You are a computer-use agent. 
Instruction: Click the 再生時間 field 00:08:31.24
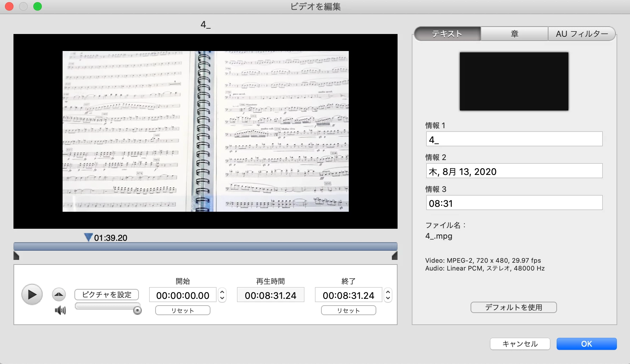click(270, 295)
